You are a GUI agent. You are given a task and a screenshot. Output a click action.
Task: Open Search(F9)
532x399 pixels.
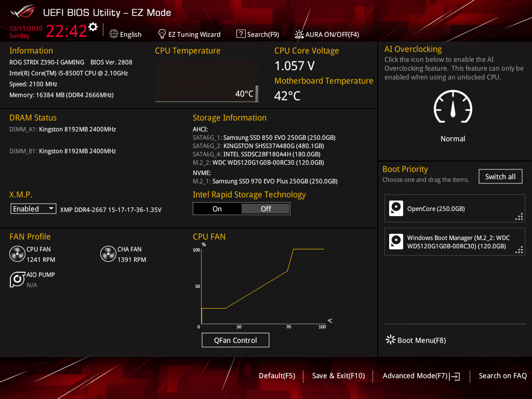pos(258,34)
